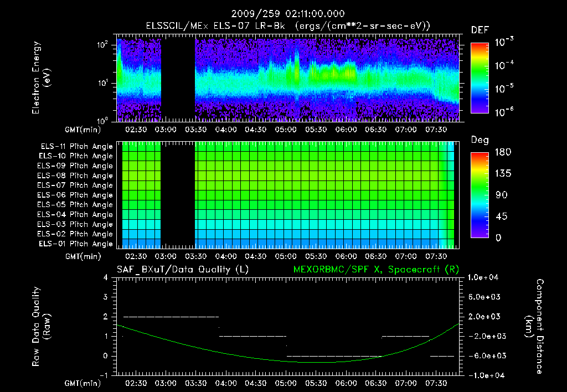Click the DEF color bar label
This screenshot has height=392, width=567.
[480, 30]
